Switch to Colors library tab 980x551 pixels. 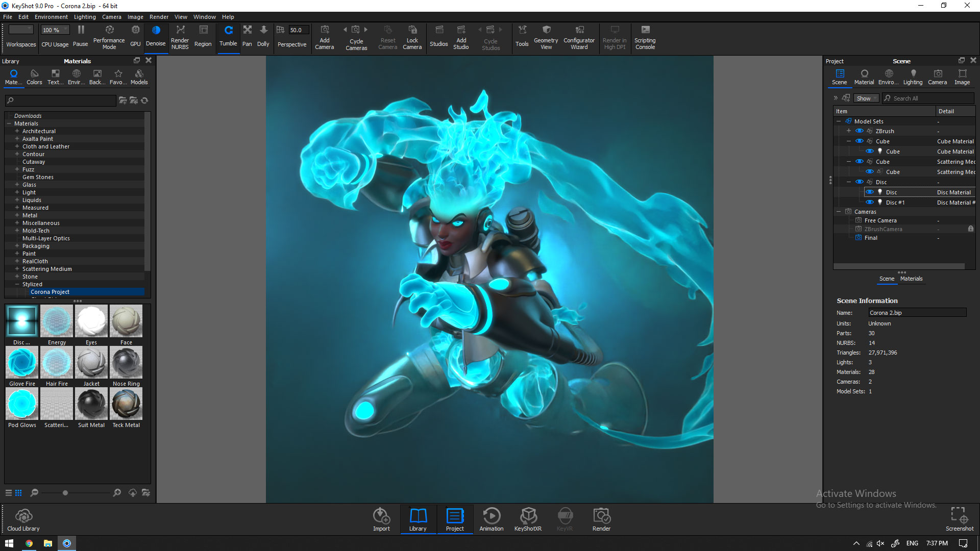click(34, 77)
